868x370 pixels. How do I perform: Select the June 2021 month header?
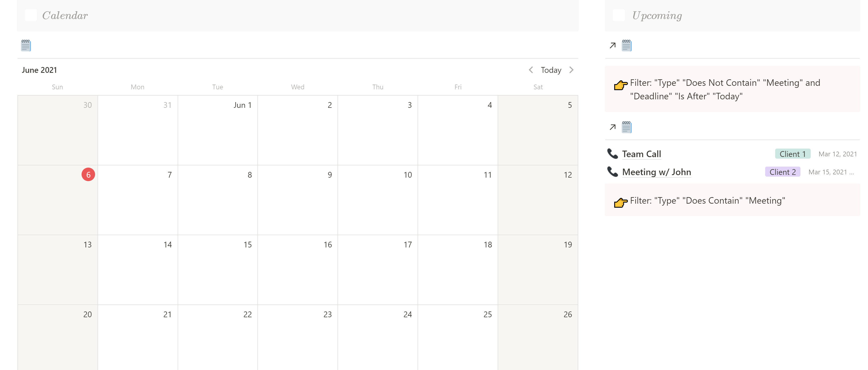[x=39, y=70]
